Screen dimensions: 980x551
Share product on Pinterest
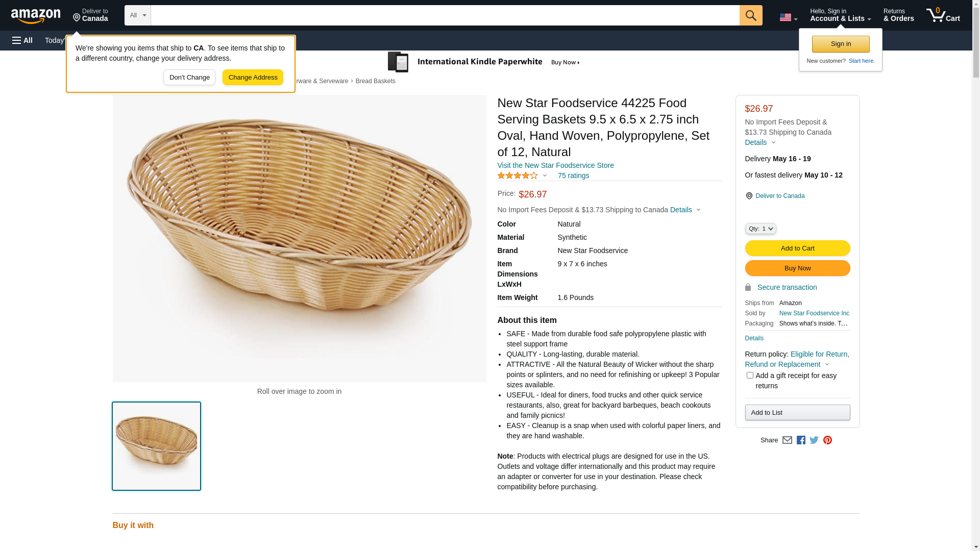tap(827, 440)
